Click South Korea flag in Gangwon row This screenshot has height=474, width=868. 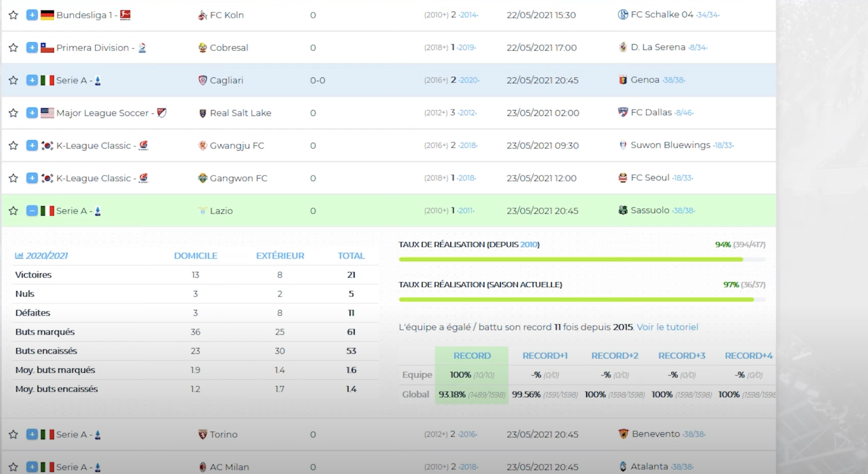click(47, 178)
